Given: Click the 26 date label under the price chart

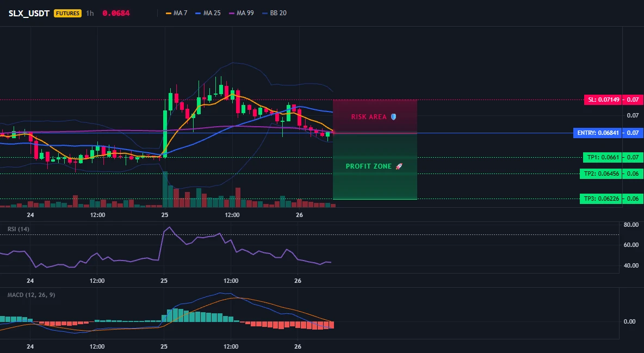Looking at the screenshot, I should coord(299,215).
